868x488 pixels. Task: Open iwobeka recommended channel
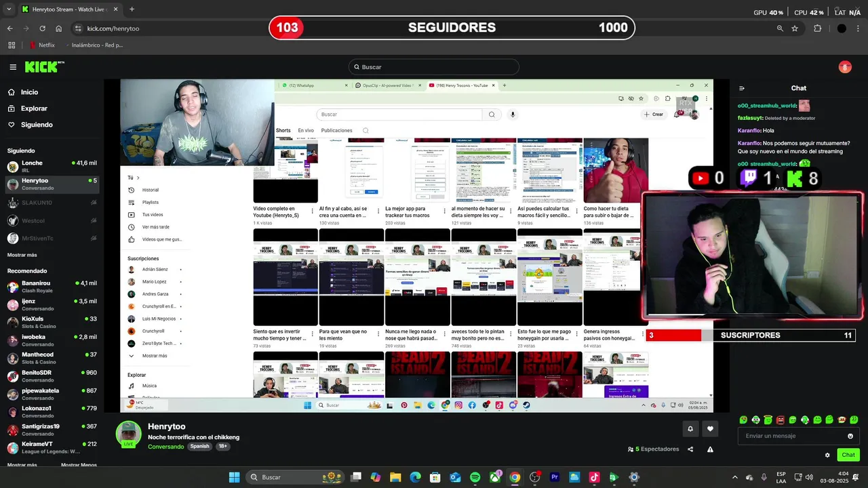pyautogui.click(x=52, y=340)
